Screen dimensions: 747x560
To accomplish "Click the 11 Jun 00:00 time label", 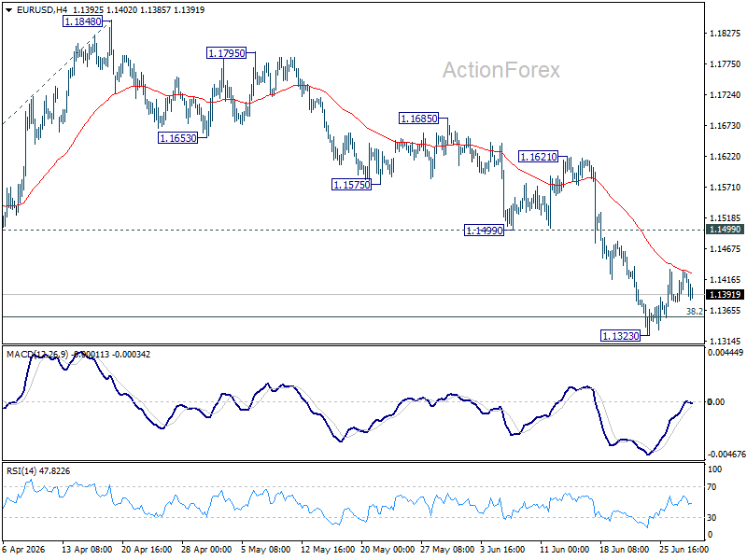I will point(565,550).
